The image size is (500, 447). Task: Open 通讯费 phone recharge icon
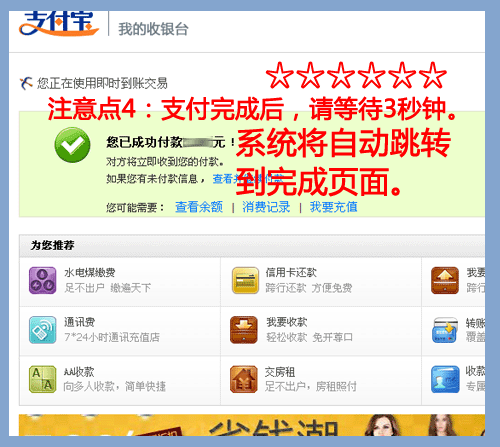pyautogui.click(x=42, y=330)
